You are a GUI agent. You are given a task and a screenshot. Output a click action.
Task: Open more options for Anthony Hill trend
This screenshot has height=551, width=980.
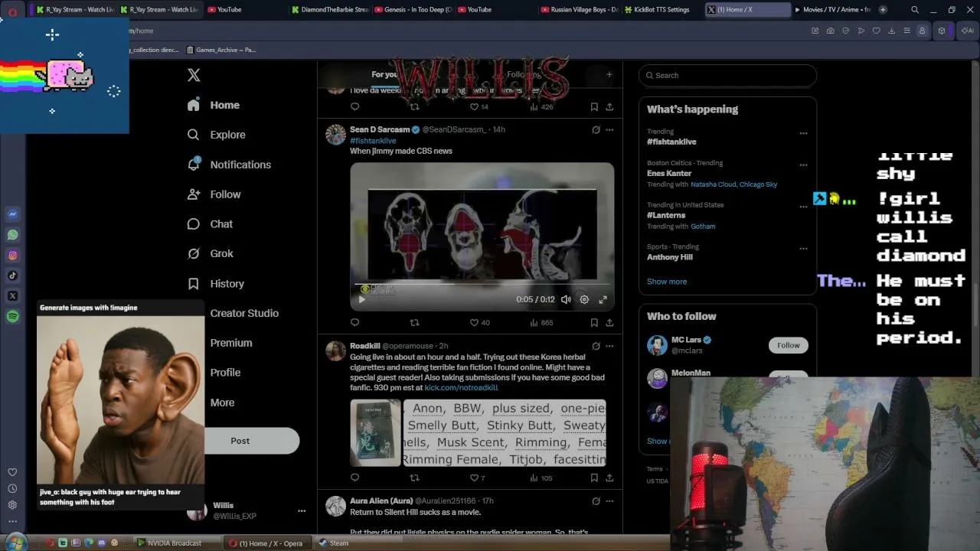pyautogui.click(x=803, y=249)
